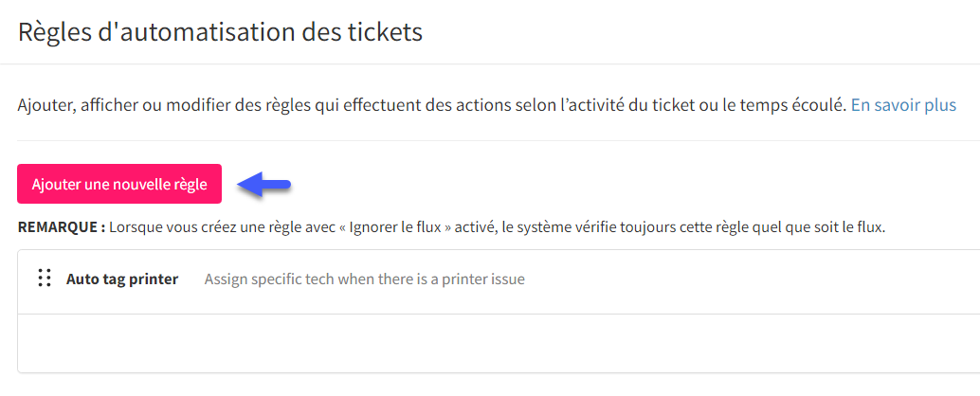Click the blue arrow pointing to the button
The image size is (980, 396).
(x=264, y=185)
